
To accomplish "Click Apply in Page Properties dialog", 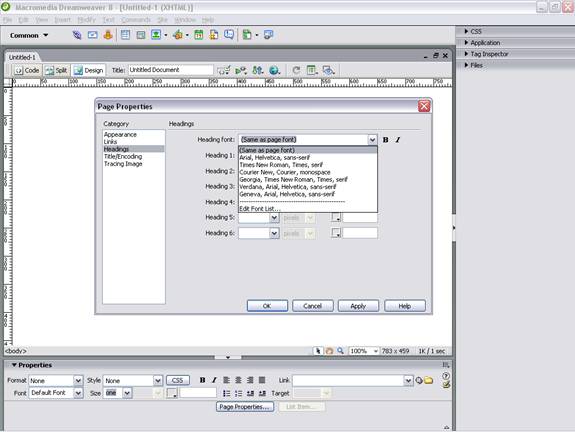I will [358, 306].
